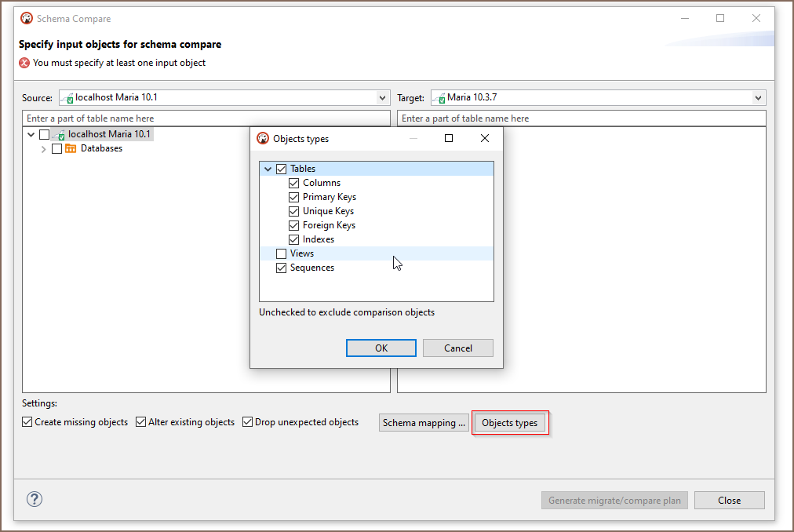Toggle the Indexes checkbox
Screen dimensions: 794x532
tap(294, 239)
